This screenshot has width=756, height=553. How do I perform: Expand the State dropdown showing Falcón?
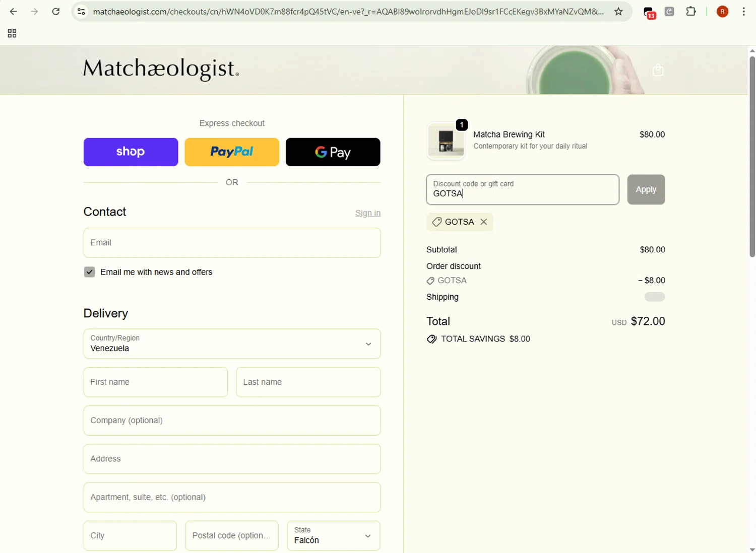(x=334, y=536)
